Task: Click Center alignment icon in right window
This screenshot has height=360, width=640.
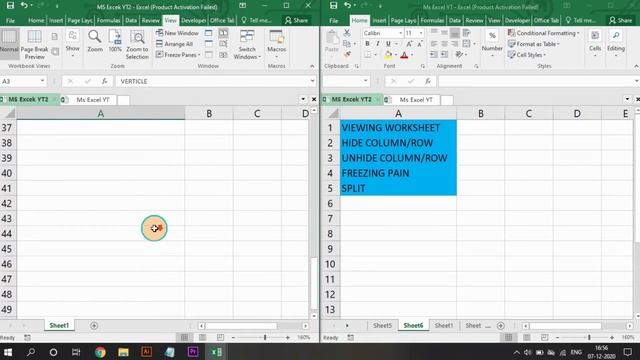Action: tap(444, 44)
